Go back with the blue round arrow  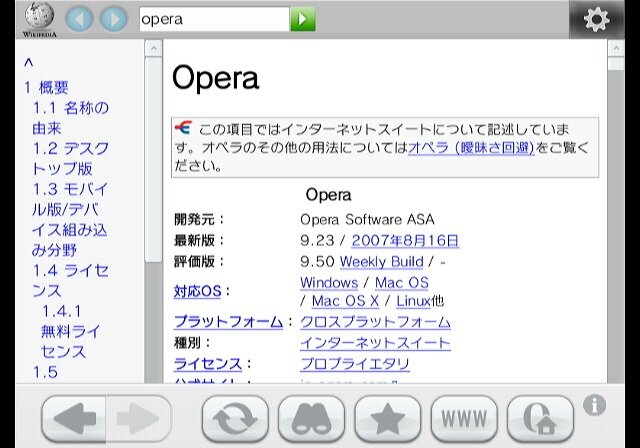tap(79, 19)
